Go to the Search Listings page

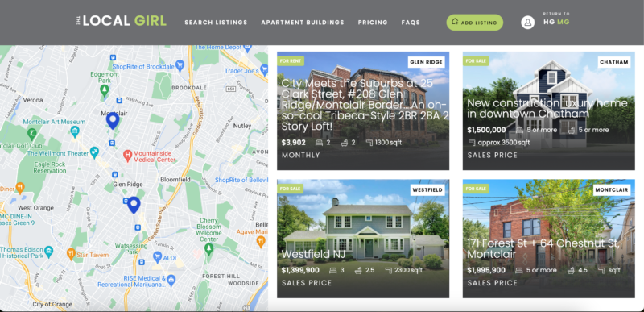point(216,23)
